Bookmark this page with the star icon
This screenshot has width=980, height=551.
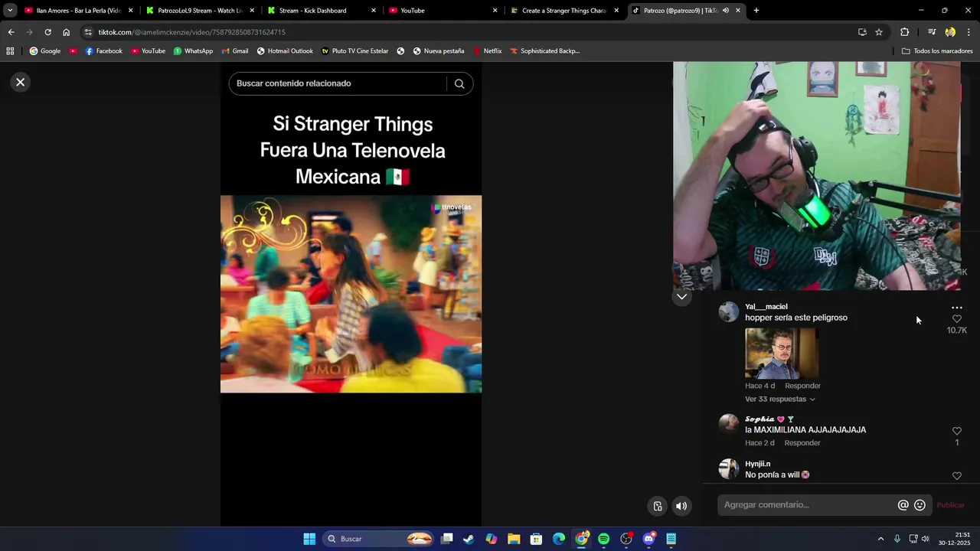[879, 32]
